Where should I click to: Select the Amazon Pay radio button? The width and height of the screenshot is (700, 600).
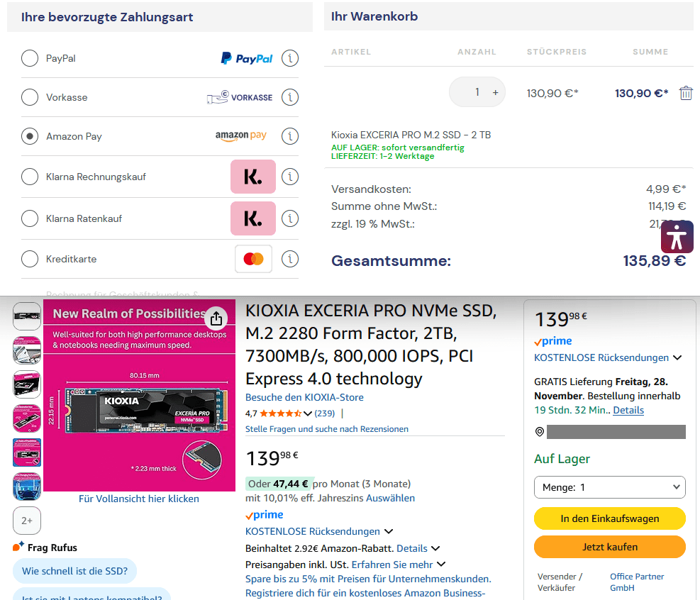click(30, 136)
